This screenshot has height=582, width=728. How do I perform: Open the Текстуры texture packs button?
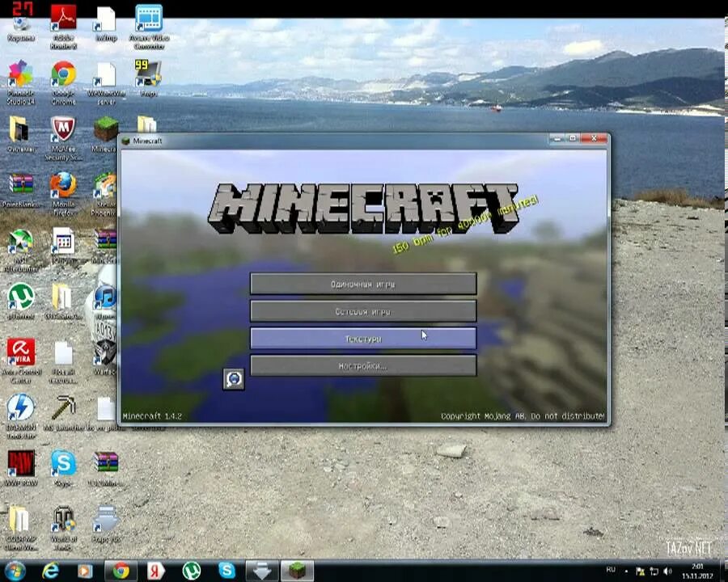363,339
